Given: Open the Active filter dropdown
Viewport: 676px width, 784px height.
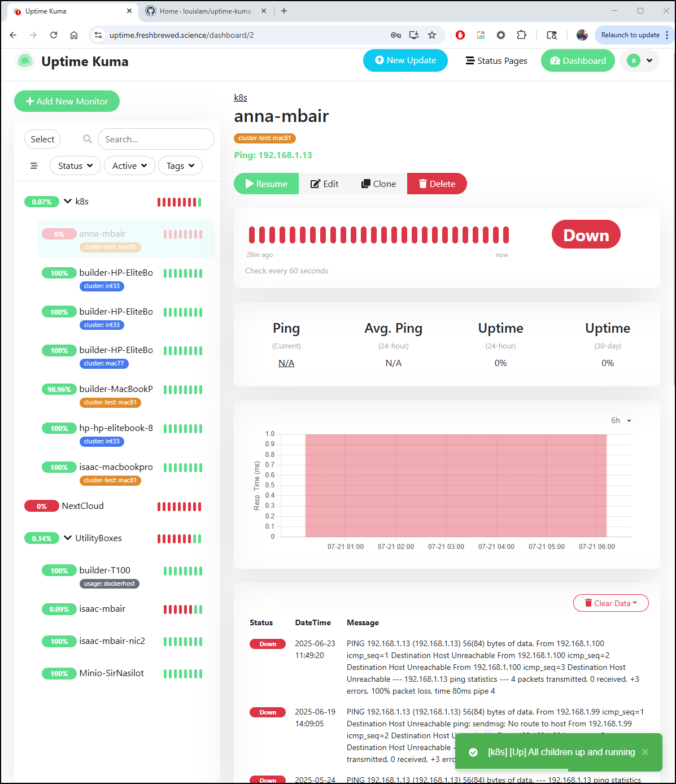Looking at the screenshot, I should (x=129, y=165).
